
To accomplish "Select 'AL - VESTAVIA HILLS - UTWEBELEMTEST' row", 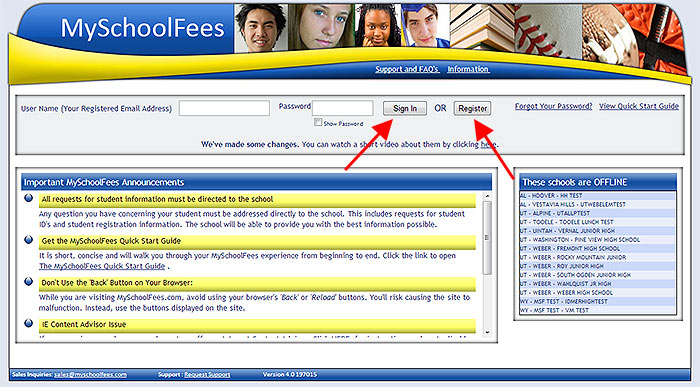I will tap(597, 204).
